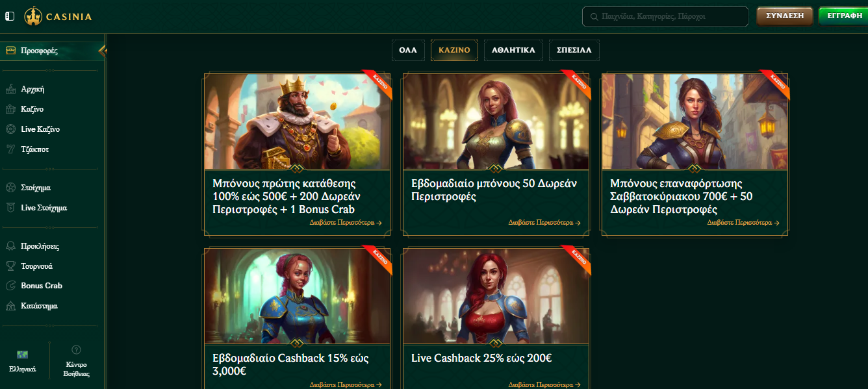Open Τουρνουά trophy icon

pos(10,266)
